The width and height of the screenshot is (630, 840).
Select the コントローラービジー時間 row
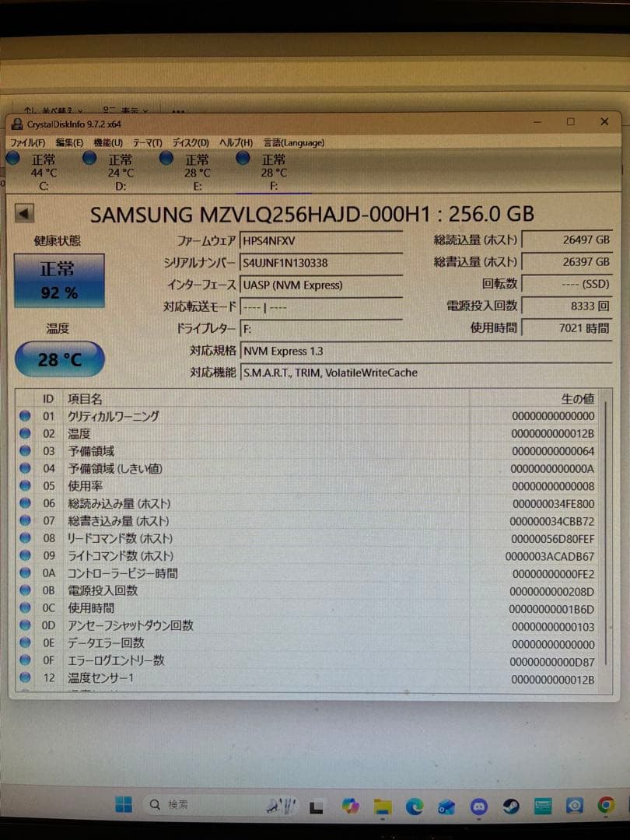309,573
